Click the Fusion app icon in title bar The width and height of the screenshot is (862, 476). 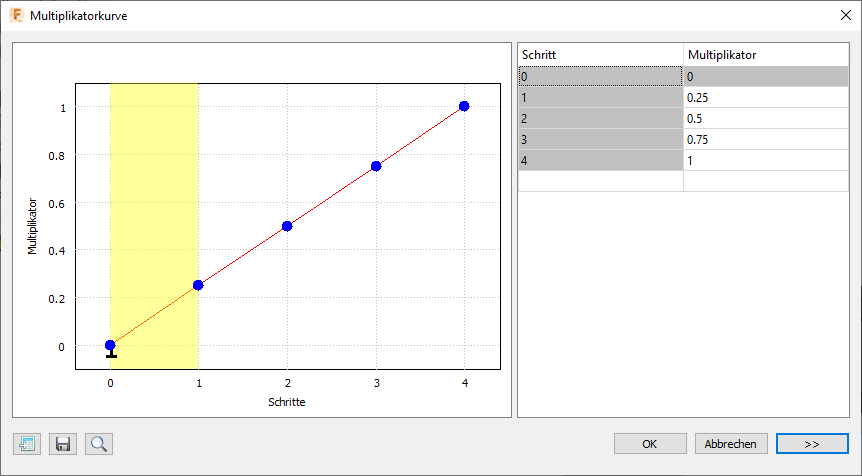(17, 15)
